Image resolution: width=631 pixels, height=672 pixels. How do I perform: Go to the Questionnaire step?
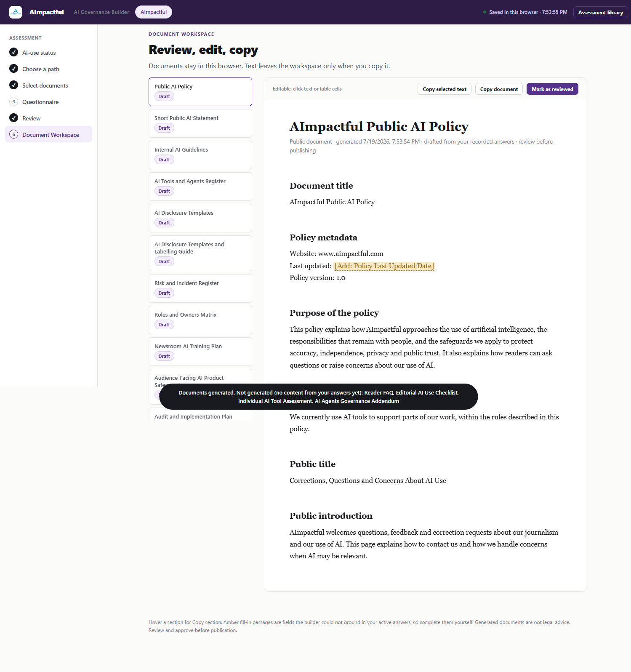point(40,102)
